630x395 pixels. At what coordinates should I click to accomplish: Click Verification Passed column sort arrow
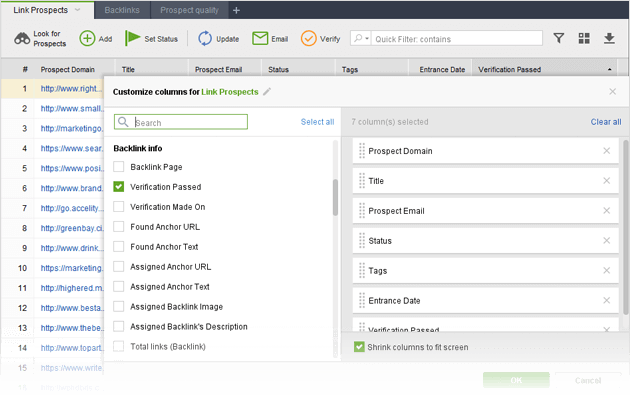(610, 70)
